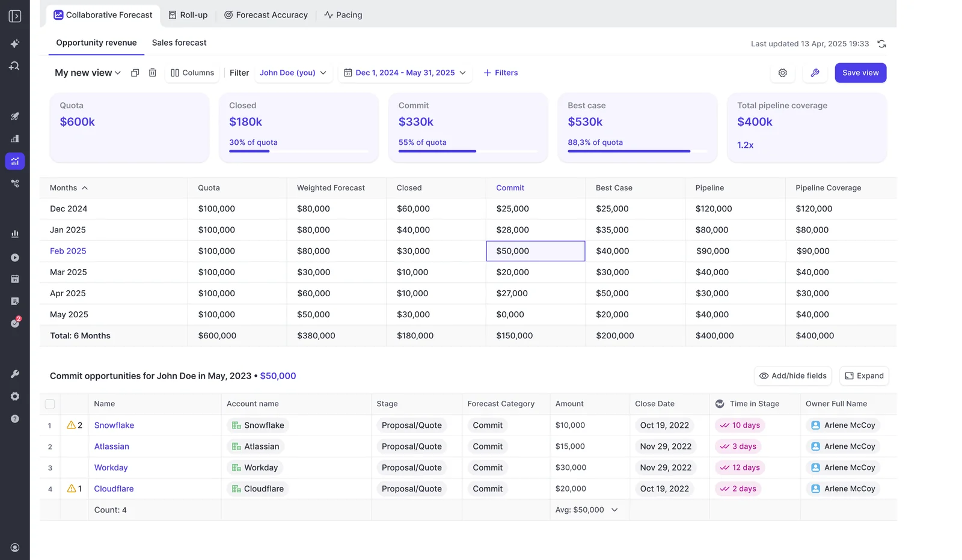Click the Snowflake account name chip
962x560 pixels.
click(258, 425)
